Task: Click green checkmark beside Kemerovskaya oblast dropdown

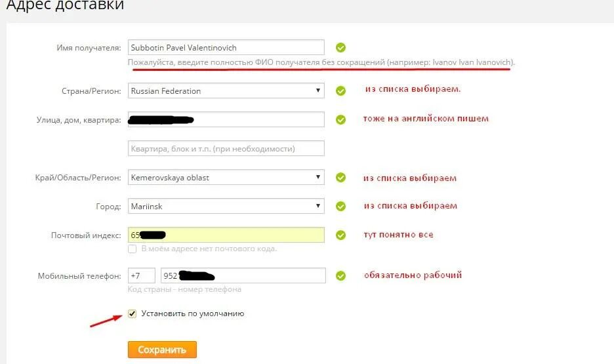Action: (340, 178)
